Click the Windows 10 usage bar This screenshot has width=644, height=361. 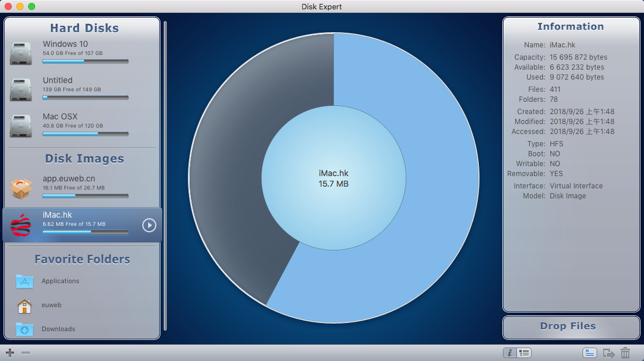tap(85, 61)
